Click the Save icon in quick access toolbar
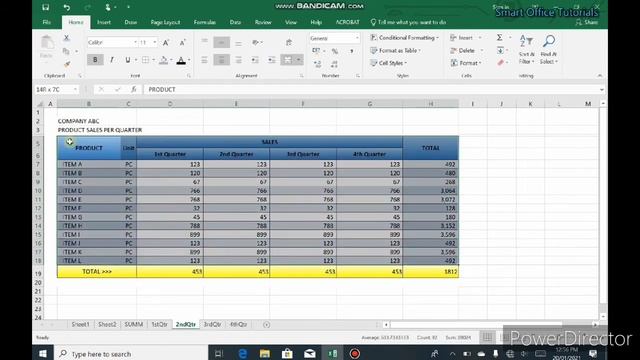The height and width of the screenshot is (360, 640). (46, 7)
